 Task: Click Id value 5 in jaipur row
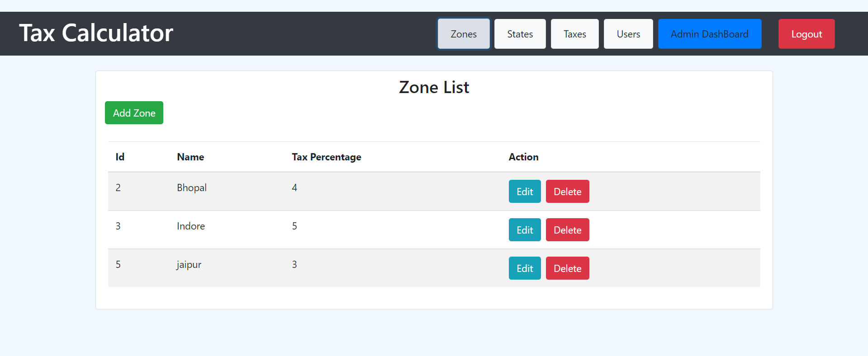(118, 264)
